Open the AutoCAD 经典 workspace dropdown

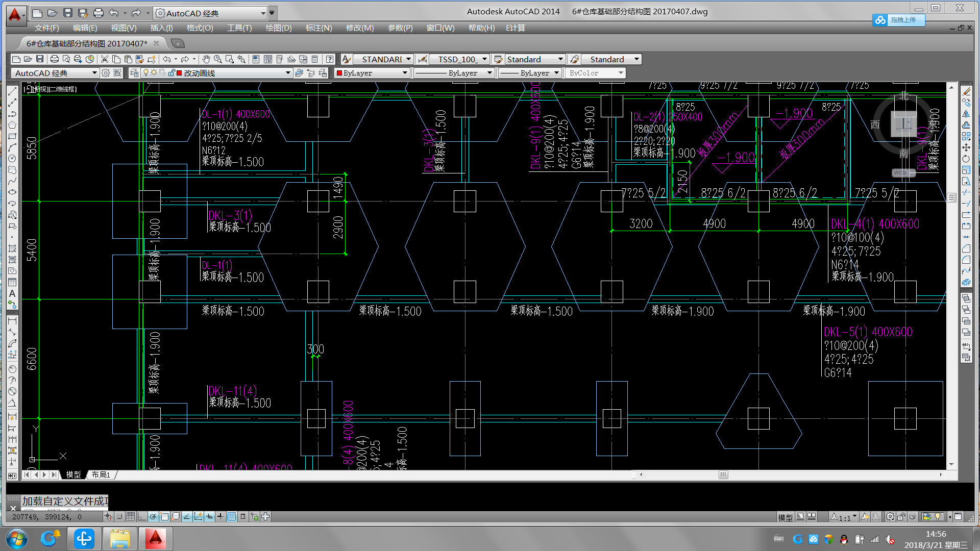pyautogui.click(x=55, y=73)
